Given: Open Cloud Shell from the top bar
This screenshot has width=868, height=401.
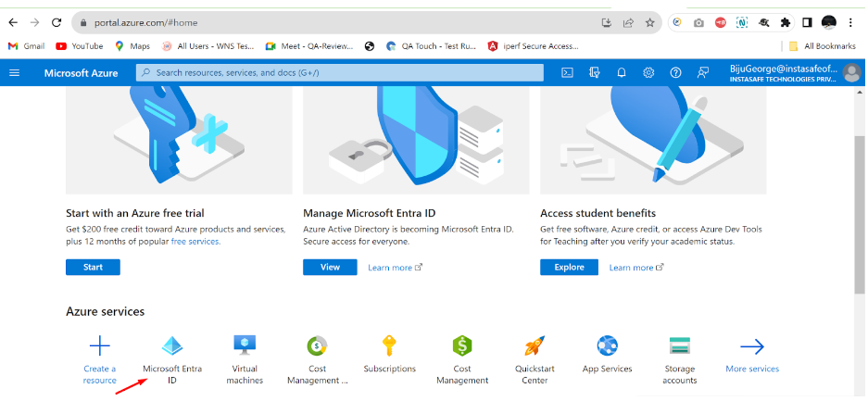Looking at the screenshot, I should click(567, 72).
